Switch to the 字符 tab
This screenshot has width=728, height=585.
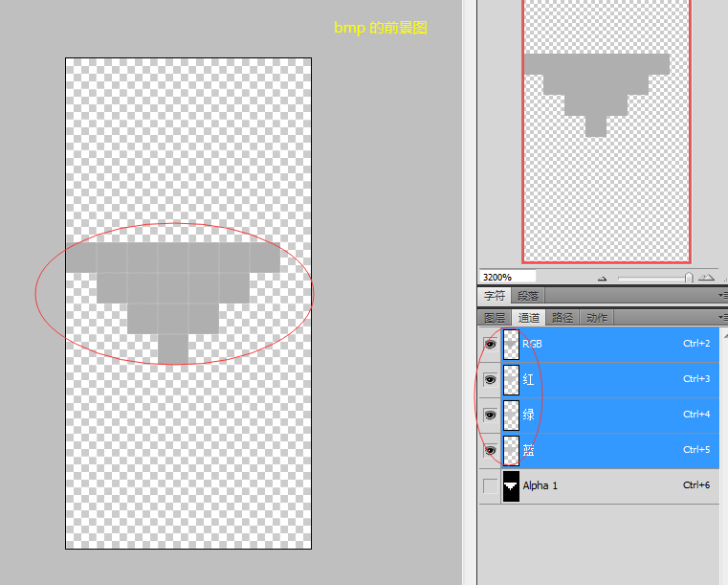tap(495, 296)
